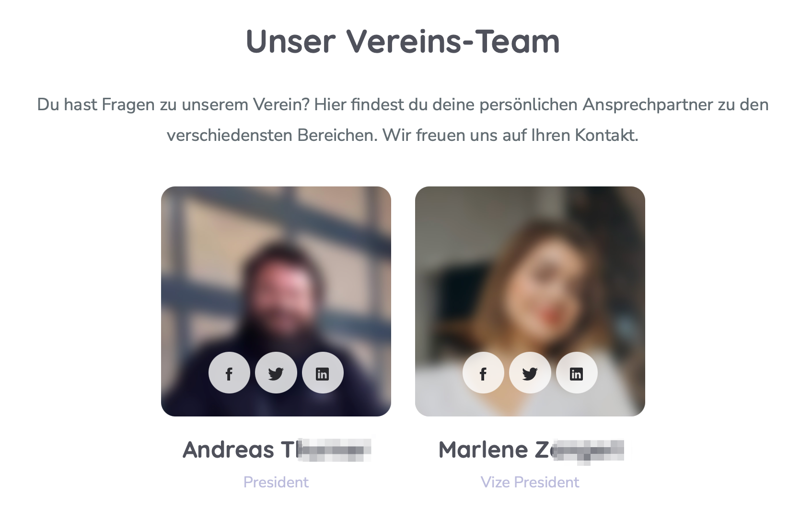Click the name starting with Andreas
Screen dimensions: 812x508
[277, 450]
